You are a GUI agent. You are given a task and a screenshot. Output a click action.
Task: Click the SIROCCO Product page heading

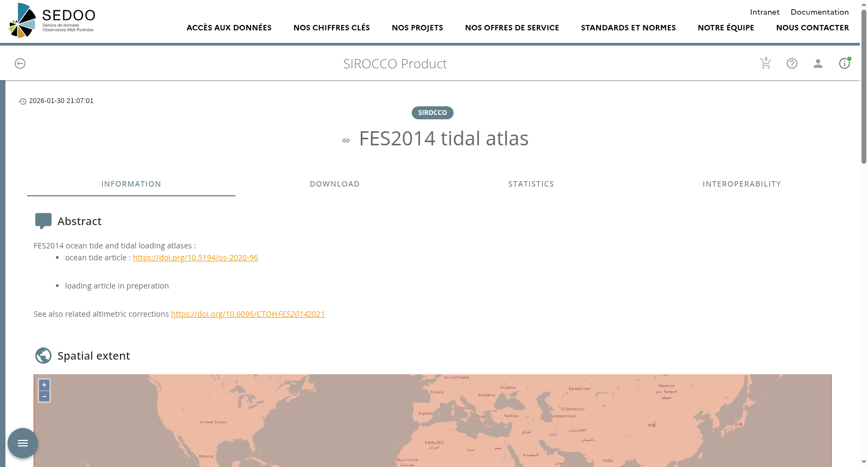click(395, 64)
